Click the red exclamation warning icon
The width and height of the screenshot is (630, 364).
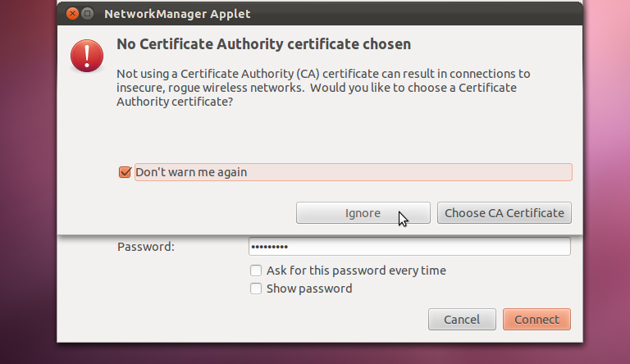pos(87,56)
